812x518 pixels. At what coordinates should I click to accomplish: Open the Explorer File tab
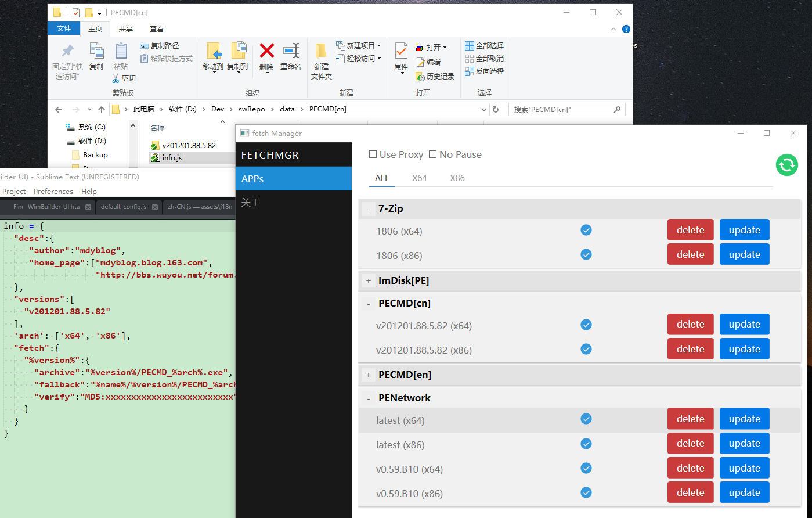[64, 28]
